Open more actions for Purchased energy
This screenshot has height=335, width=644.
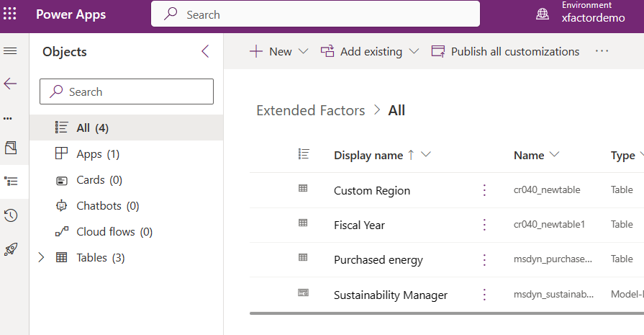coord(484,260)
